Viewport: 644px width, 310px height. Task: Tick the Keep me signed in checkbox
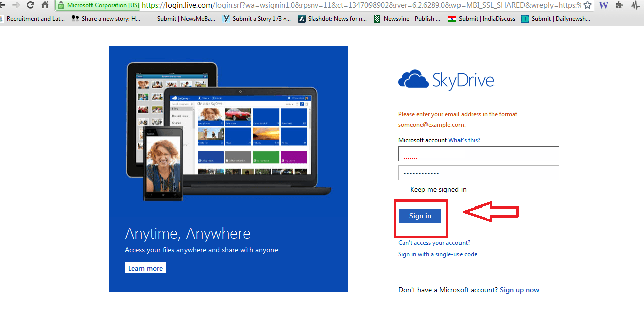tap(403, 189)
